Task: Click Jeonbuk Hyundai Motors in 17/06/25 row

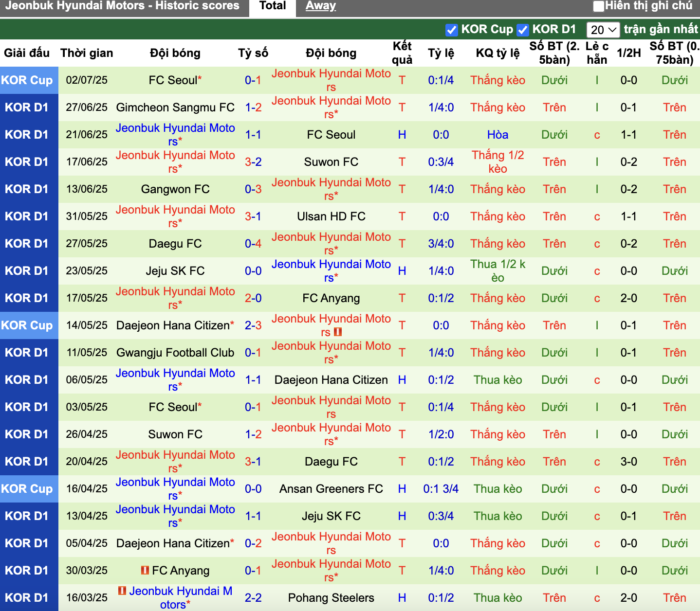Action: [x=175, y=162]
